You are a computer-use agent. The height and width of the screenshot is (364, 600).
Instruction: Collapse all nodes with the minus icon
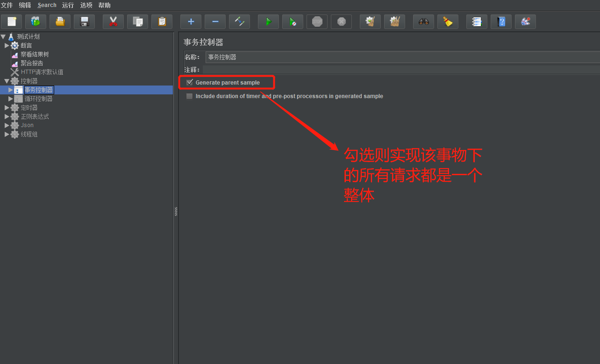215,21
